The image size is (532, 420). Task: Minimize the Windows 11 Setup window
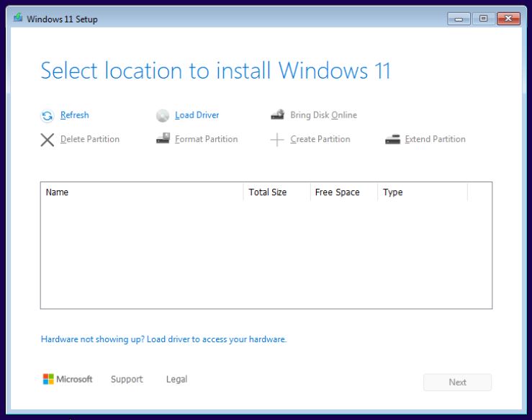tap(459, 19)
